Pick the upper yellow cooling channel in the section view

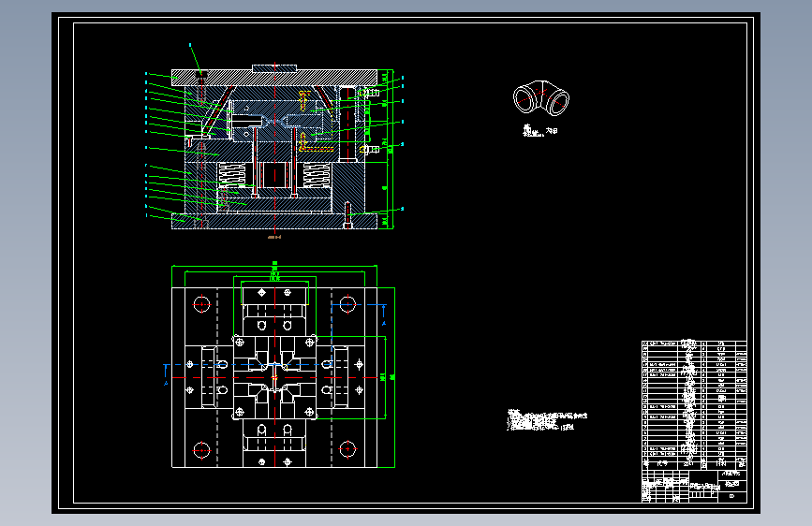[x=304, y=100]
